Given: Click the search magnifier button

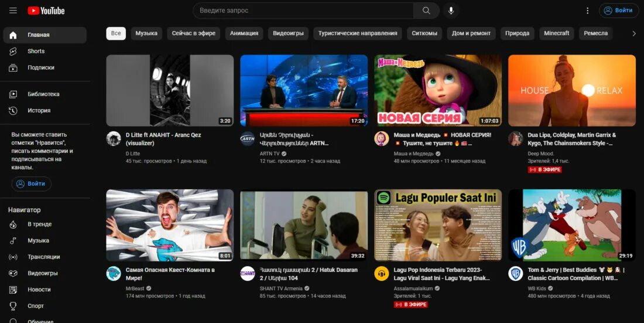Looking at the screenshot, I should tap(426, 11).
